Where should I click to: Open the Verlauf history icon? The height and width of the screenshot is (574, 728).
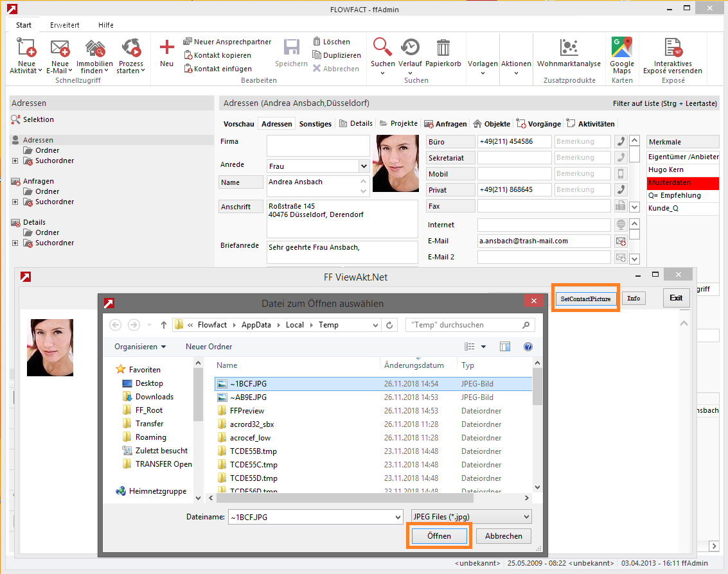(x=410, y=47)
